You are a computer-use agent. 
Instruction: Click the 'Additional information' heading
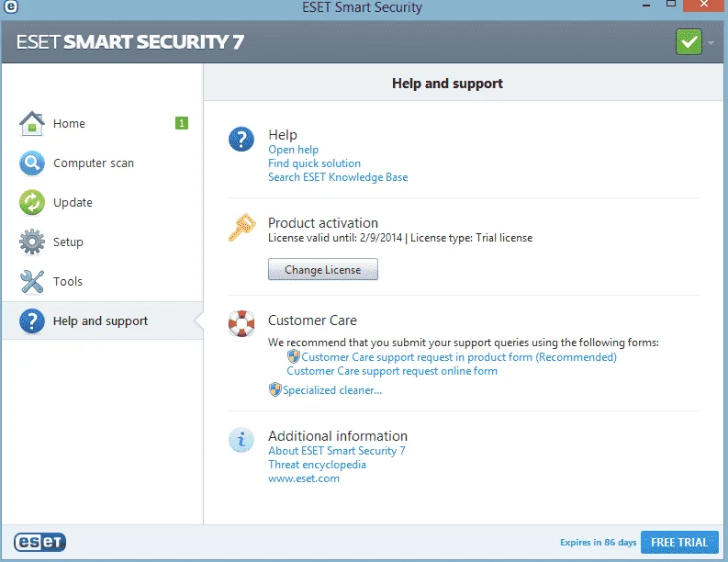pos(338,436)
